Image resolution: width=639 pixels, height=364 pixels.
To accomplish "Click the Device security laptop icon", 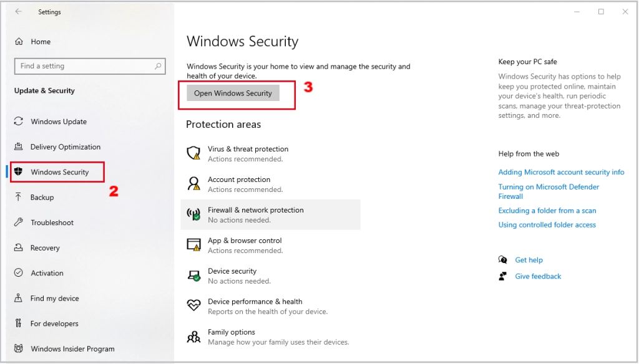I will [x=193, y=275].
